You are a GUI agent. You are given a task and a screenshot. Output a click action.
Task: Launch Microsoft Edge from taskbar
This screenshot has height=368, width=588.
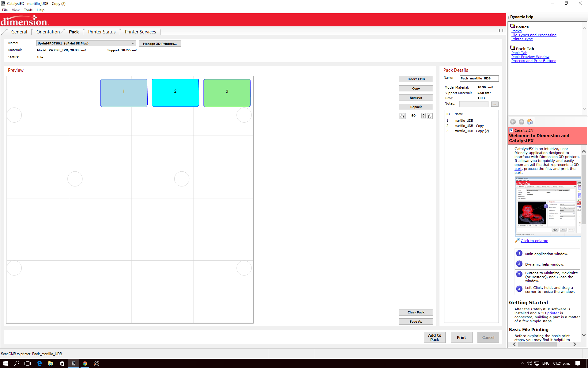pyautogui.click(x=40, y=363)
